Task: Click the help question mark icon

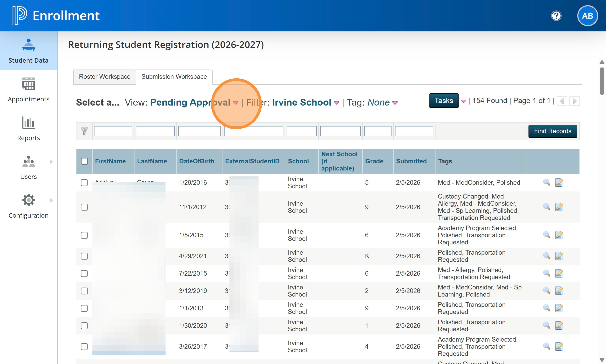Action: 556,16
